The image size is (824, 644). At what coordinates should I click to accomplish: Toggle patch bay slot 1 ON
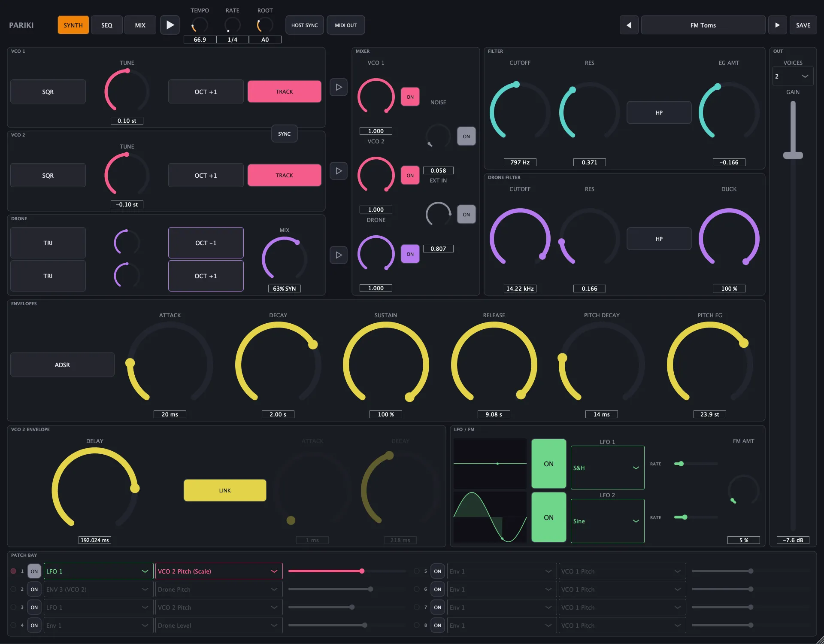pos(34,571)
